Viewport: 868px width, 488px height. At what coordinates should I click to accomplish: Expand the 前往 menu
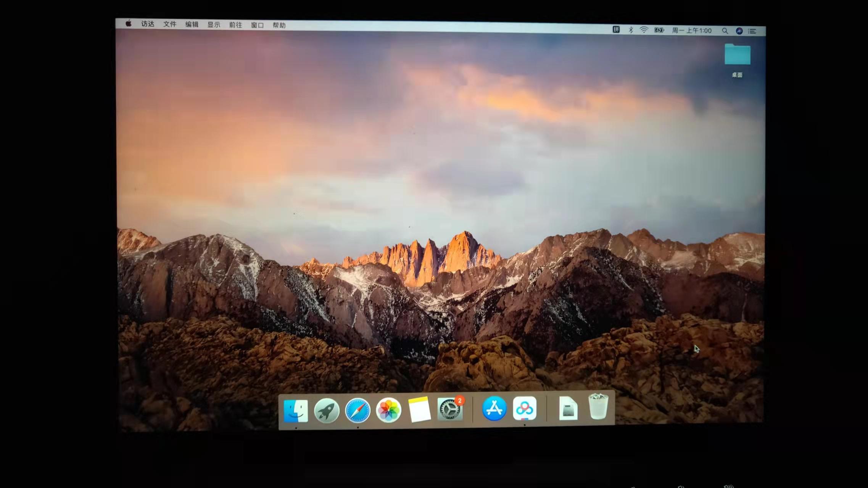pyautogui.click(x=235, y=25)
